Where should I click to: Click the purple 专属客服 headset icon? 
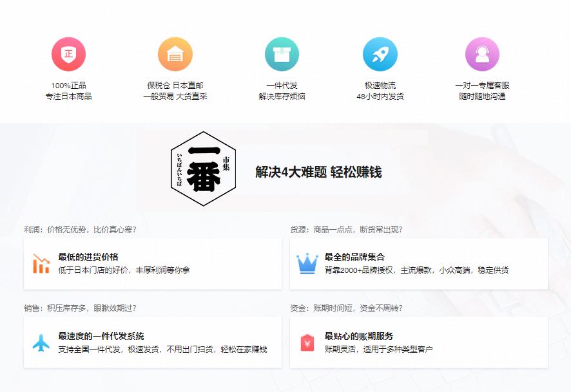[483, 55]
